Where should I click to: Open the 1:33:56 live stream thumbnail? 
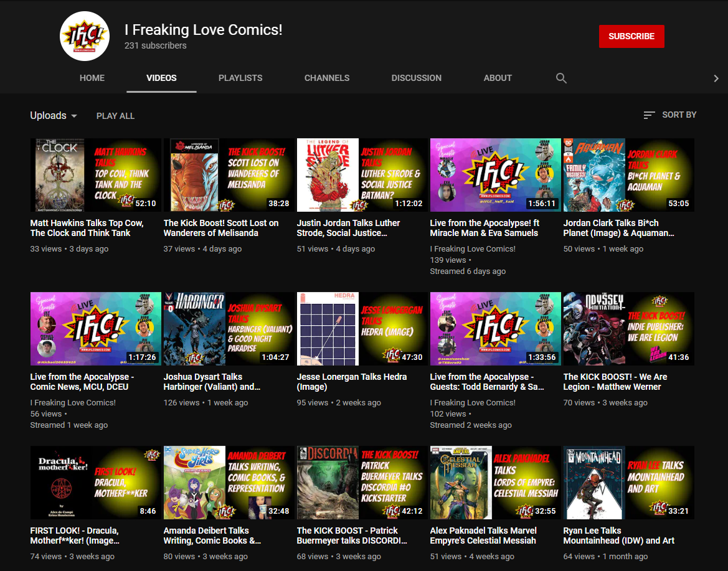tap(495, 329)
